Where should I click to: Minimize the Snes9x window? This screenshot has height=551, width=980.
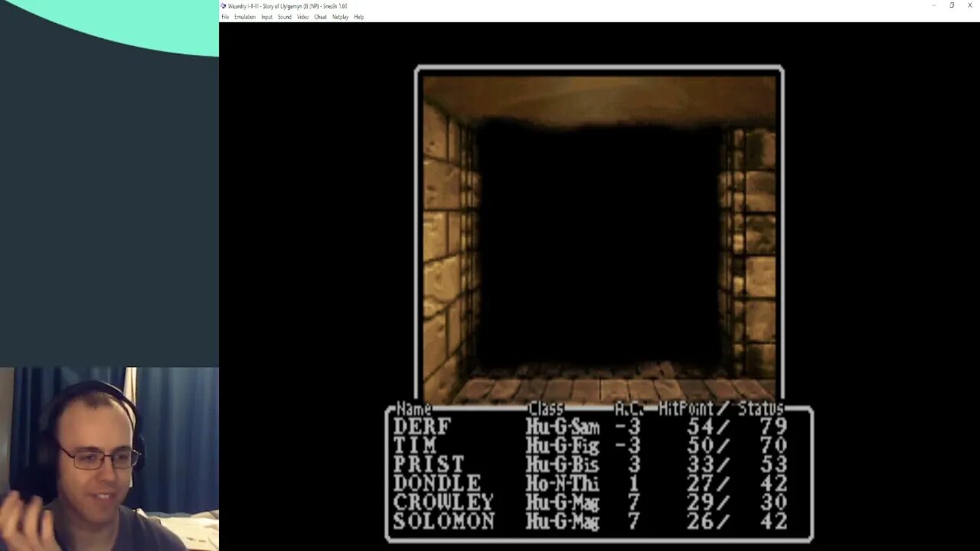click(x=933, y=5)
